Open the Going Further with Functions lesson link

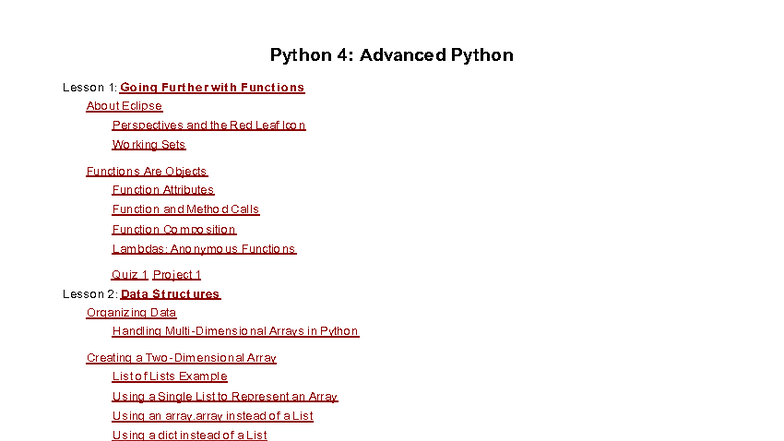(x=212, y=88)
